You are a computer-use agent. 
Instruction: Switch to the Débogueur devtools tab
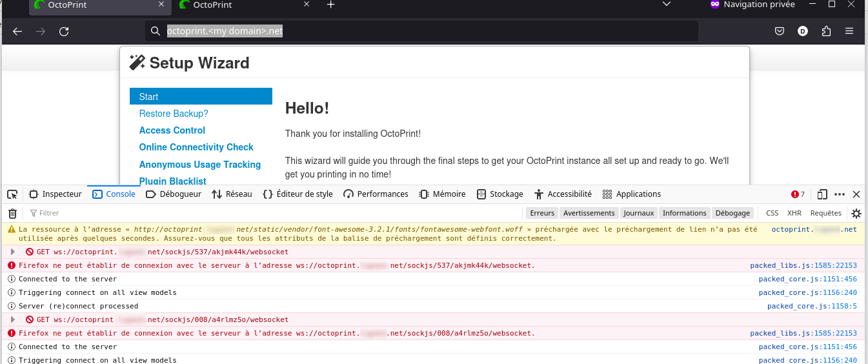174,194
